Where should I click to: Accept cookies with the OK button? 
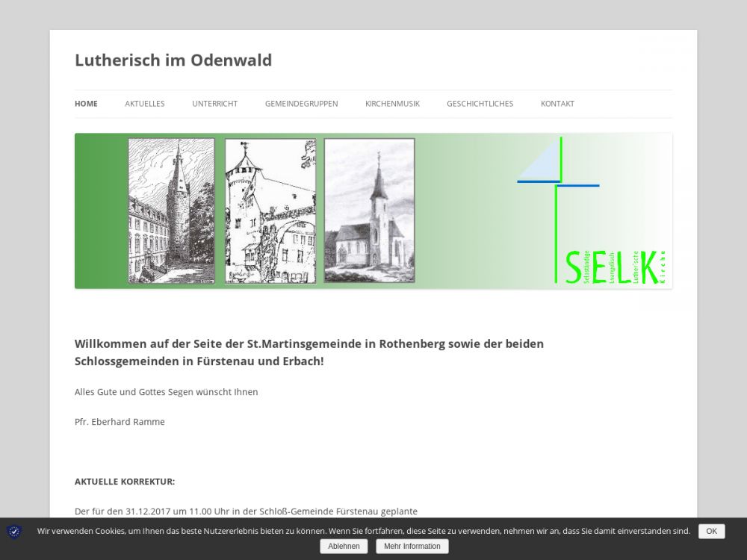tap(711, 532)
